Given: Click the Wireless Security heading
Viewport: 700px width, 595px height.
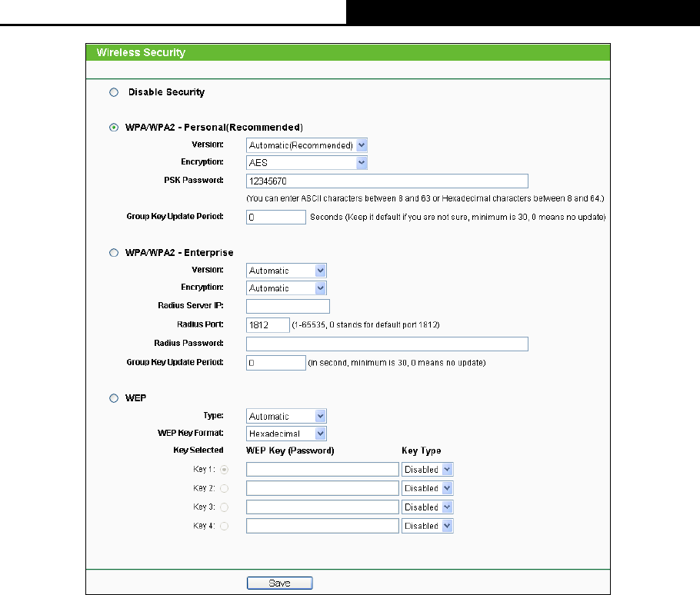Looking at the screenshot, I should [x=141, y=52].
